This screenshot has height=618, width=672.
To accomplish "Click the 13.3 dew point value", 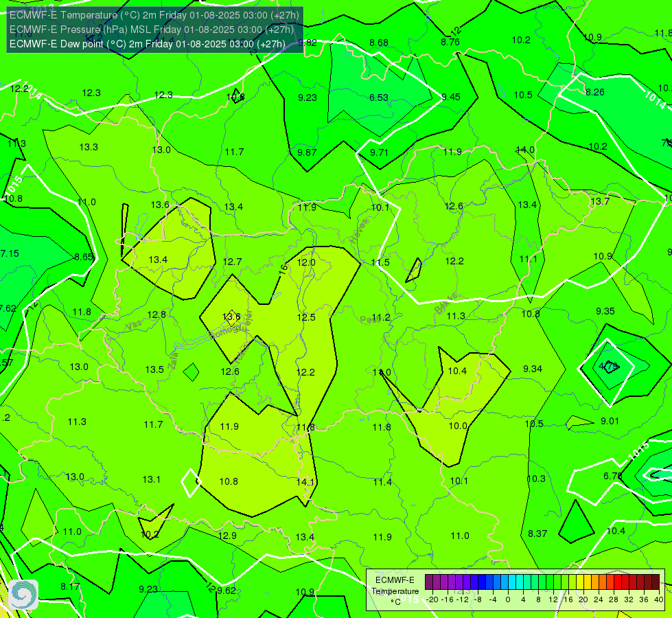I will pos(89,147).
